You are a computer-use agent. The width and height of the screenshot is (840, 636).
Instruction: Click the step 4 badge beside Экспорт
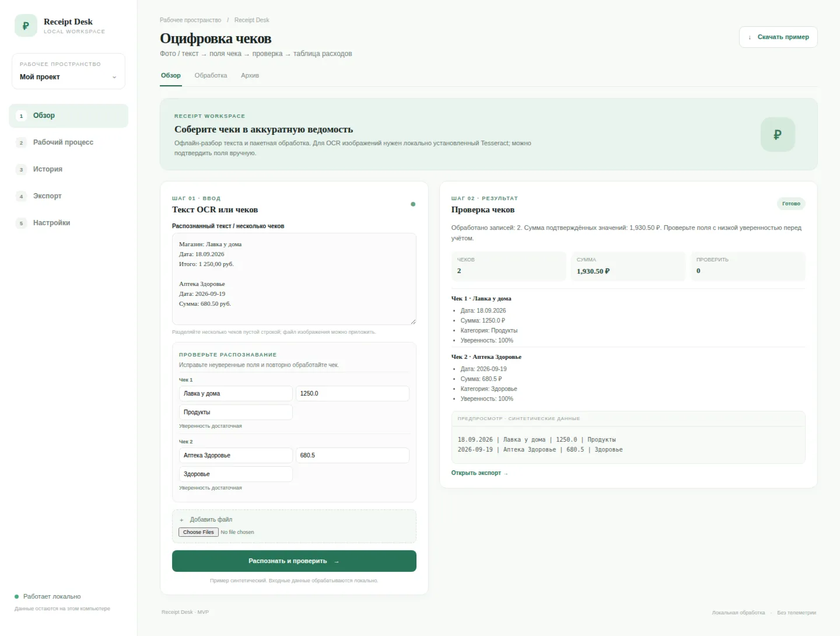point(22,197)
